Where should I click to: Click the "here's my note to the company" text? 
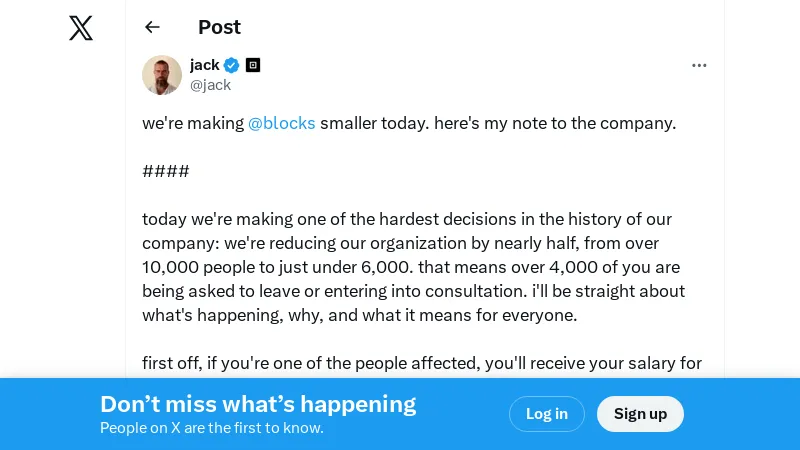click(555, 123)
